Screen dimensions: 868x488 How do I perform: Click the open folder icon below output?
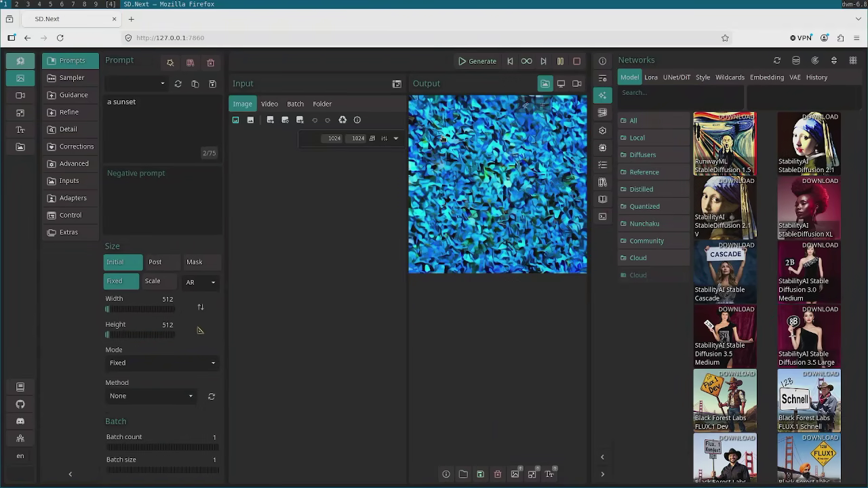click(463, 474)
